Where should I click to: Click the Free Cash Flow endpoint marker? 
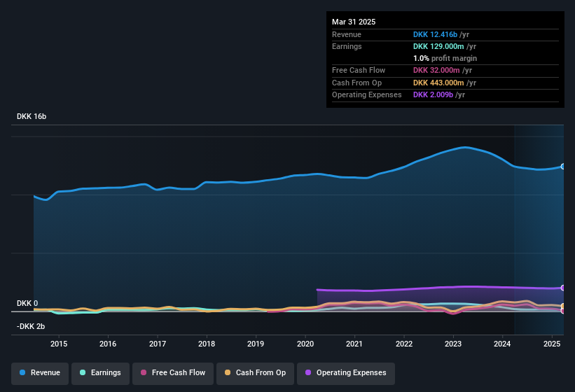point(563,311)
